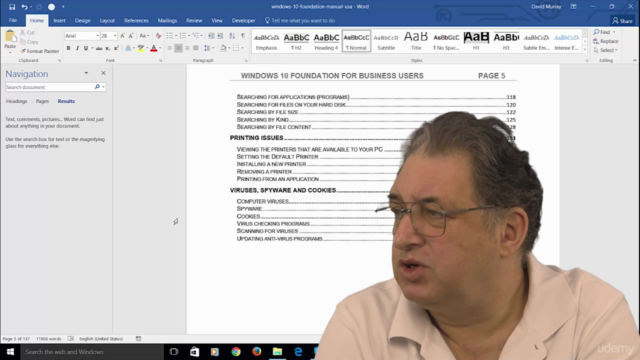Toggle Bold formatting

click(x=68, y=48)
